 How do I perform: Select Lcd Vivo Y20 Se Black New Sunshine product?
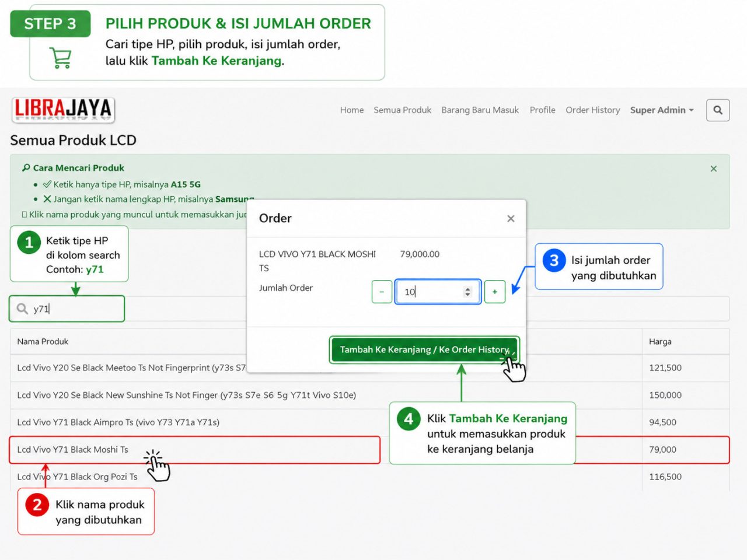(187, 395)
